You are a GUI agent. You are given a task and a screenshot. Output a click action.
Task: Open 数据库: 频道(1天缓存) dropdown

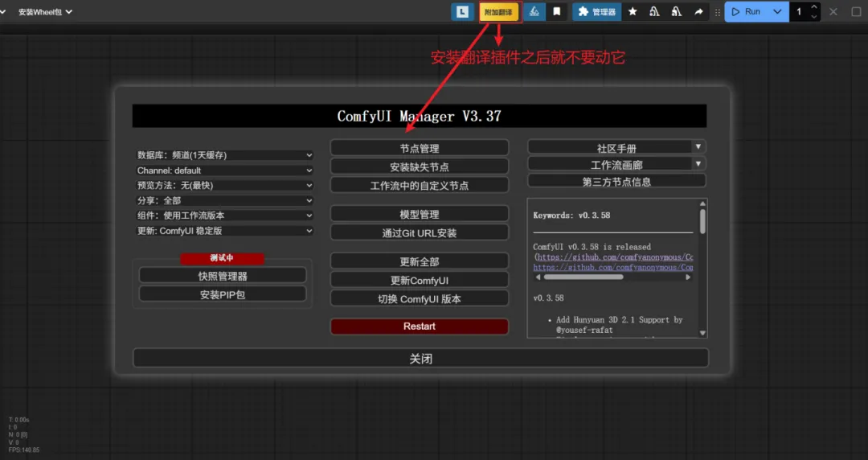(x=225, y=155)
